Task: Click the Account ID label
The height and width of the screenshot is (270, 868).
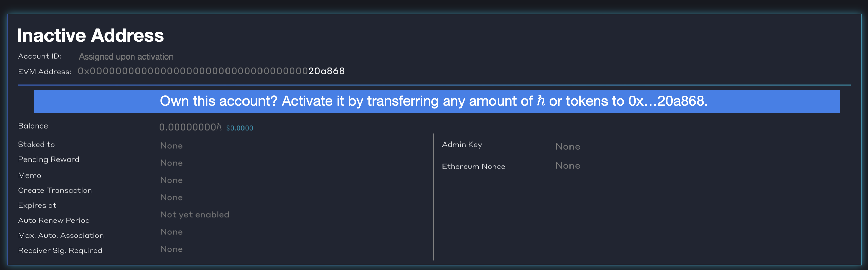Action: 40,56
